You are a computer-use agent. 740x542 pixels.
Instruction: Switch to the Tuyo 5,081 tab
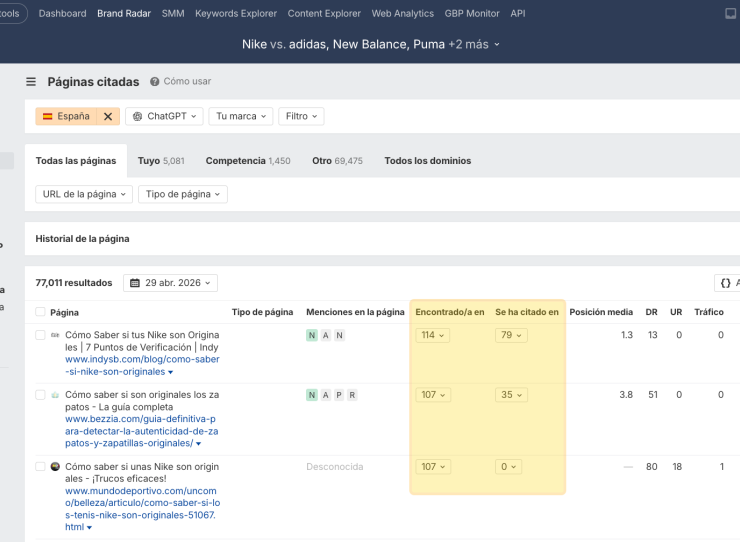(x=161, y=161)
